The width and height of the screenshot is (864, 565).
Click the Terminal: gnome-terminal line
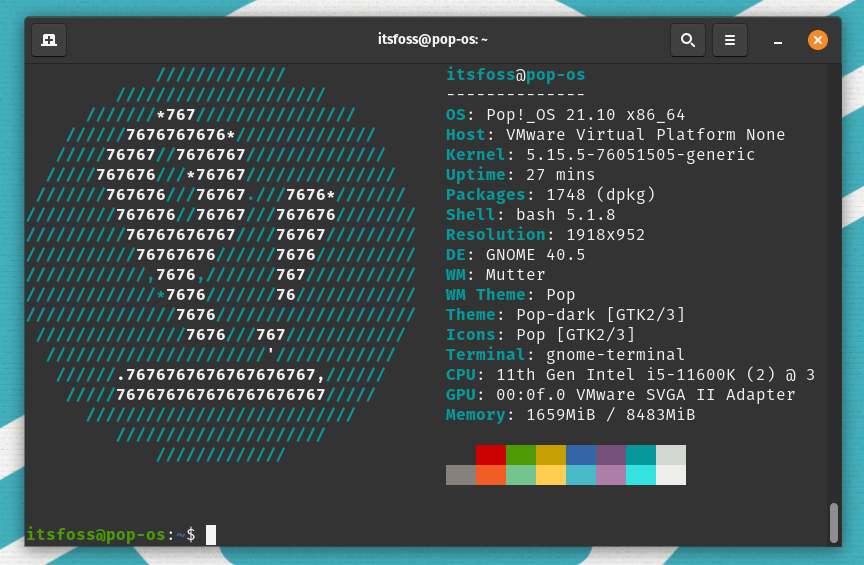click(x=565, y=355)
